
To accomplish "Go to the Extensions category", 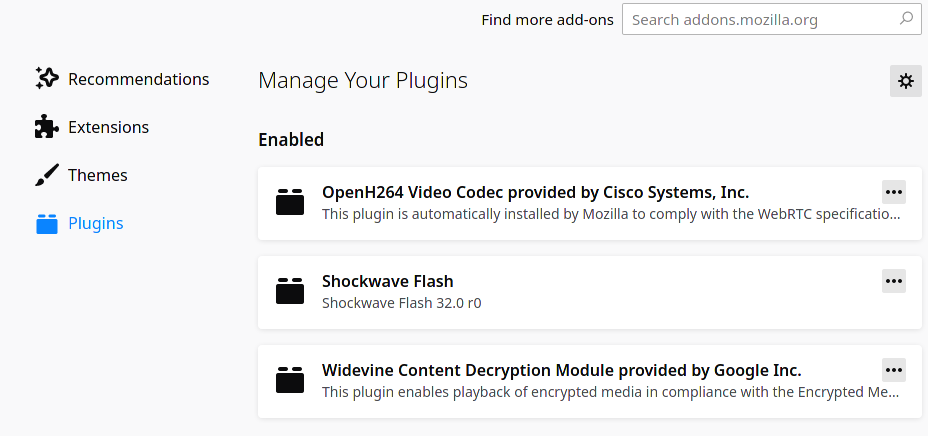I will 108,127.
